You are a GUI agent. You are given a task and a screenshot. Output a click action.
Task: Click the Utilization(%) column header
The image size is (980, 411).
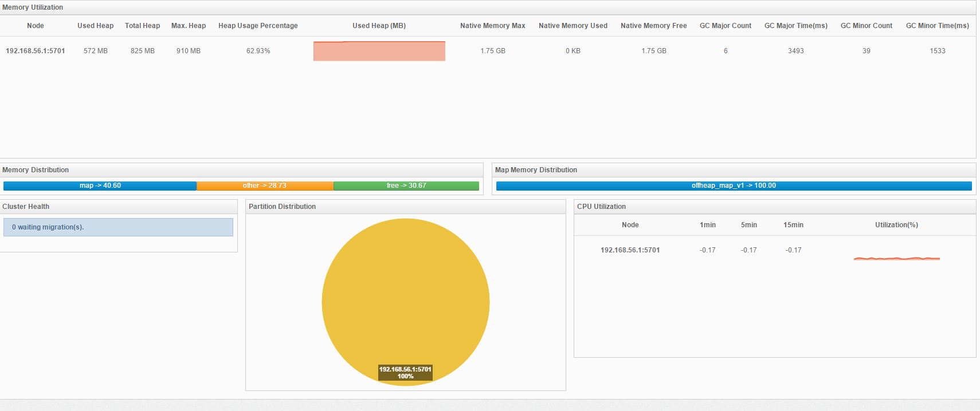[x=897, y=225]
